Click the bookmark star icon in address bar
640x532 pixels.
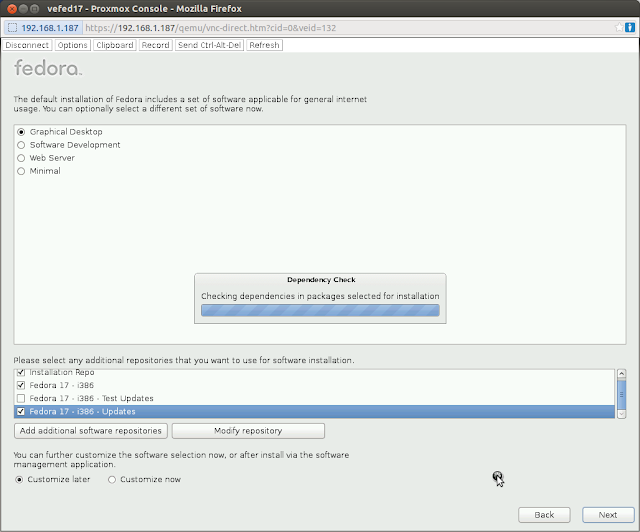click(x=619, y=27)
